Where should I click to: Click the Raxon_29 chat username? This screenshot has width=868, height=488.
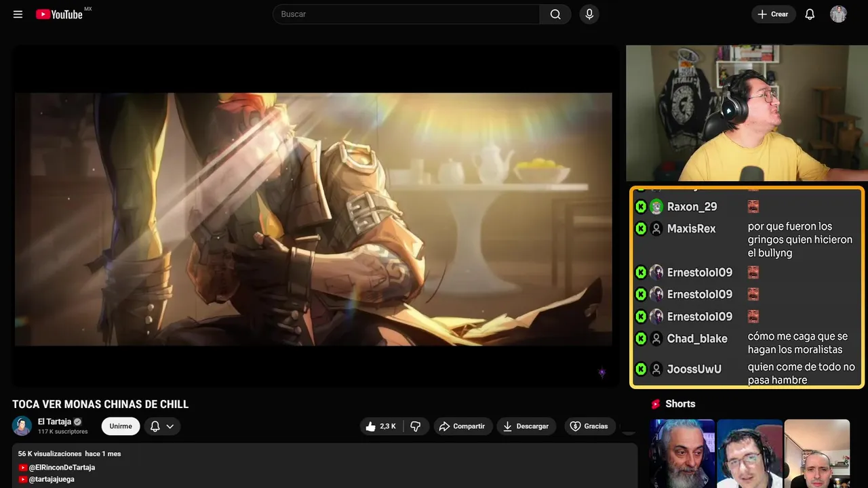click(x=692, y=207)
